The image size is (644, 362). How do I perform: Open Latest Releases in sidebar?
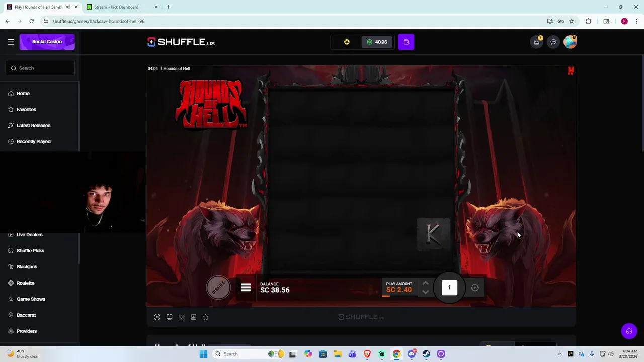[x=33, y=125]
